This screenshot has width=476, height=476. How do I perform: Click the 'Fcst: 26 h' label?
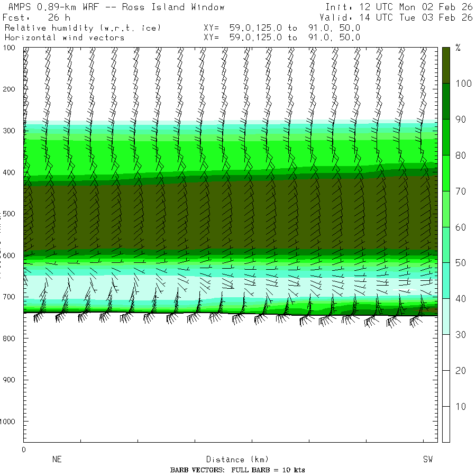(x=36, y=17)
